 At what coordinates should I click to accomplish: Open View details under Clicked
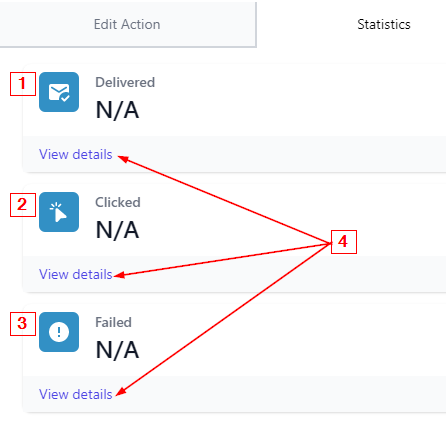click(x=76, y=274)
